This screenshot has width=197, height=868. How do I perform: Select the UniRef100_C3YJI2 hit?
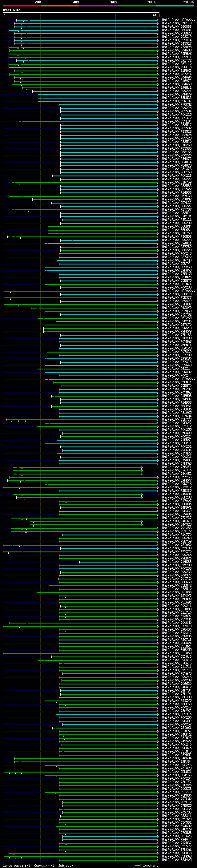[x=177, y=426]
